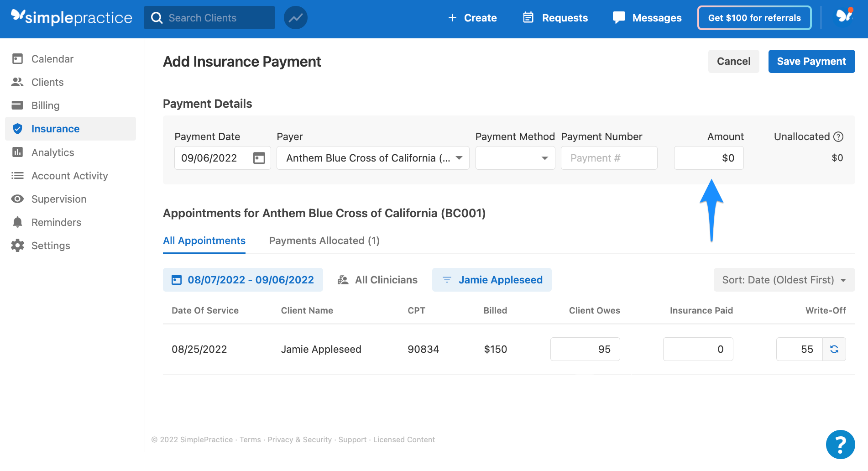Click the Requests calendar icon
The image size is (868, 471).
(x=528, y=17)
